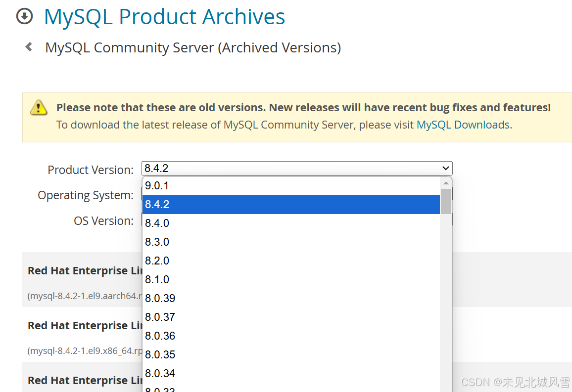This screenshot has width=572, height=392.
Task: Open the Product Version combo box
Action: [296, 168]
